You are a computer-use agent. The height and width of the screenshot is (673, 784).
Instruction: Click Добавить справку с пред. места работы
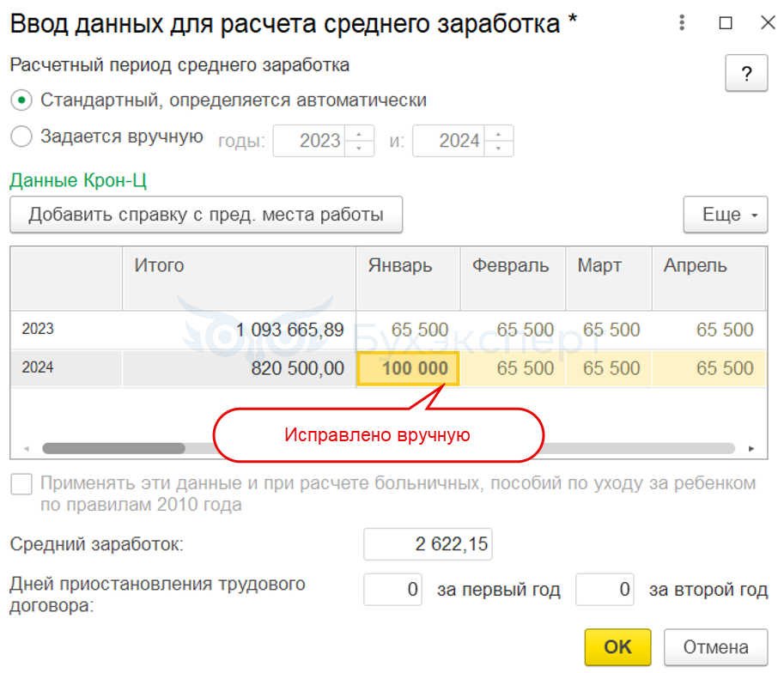pos(206,215)
